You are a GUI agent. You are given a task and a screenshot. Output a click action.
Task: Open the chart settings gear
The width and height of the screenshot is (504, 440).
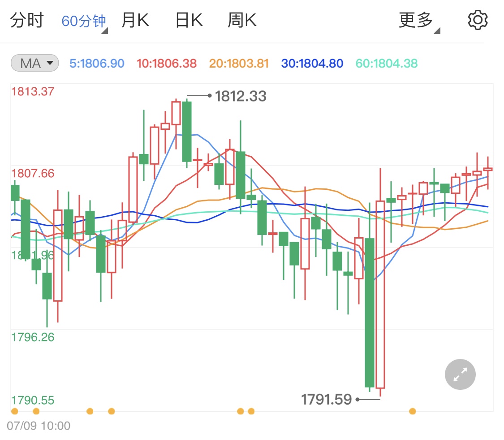477,20
